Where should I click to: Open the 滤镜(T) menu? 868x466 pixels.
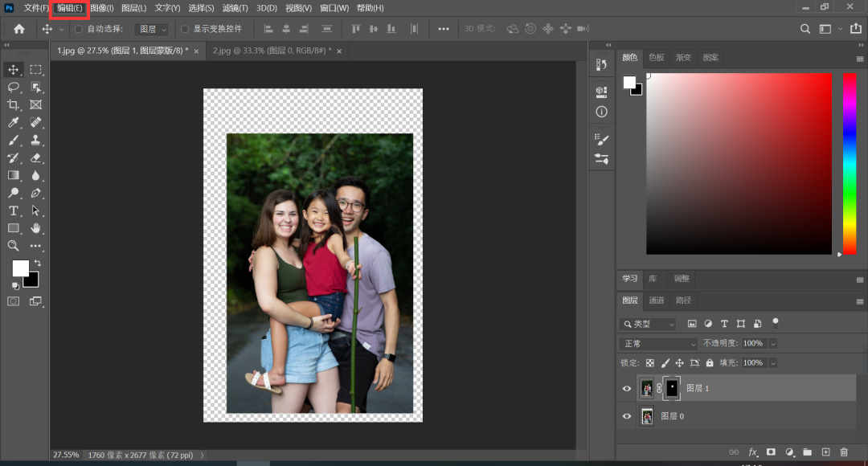click(235, 8)
